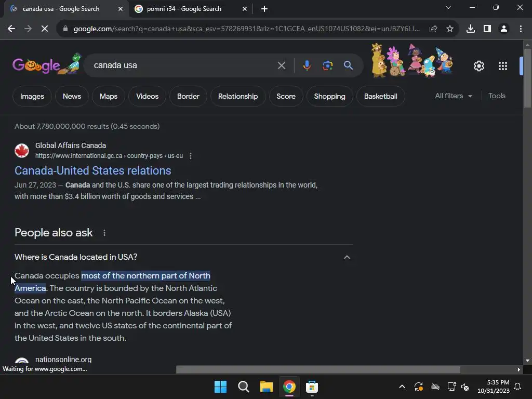The image size is (532, 399).
Task: Bookmark this page with the star
Action: point(449,29)
